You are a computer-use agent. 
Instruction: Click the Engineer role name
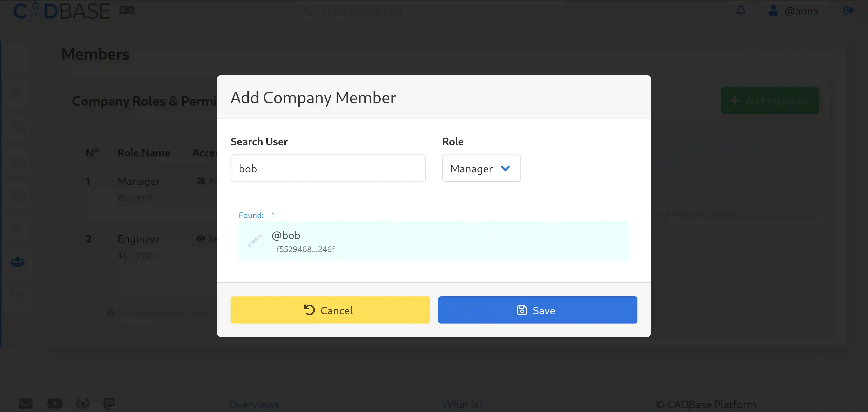(139, 239)
